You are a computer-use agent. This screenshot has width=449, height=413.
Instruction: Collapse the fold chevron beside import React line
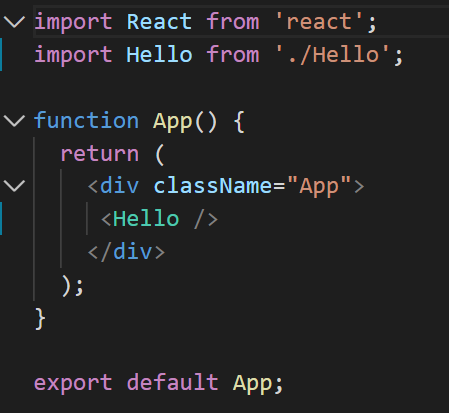coord(14,22)
